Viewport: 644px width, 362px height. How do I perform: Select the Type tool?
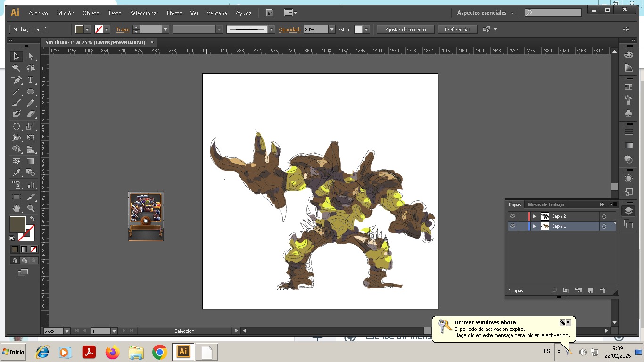coord(31,80)
